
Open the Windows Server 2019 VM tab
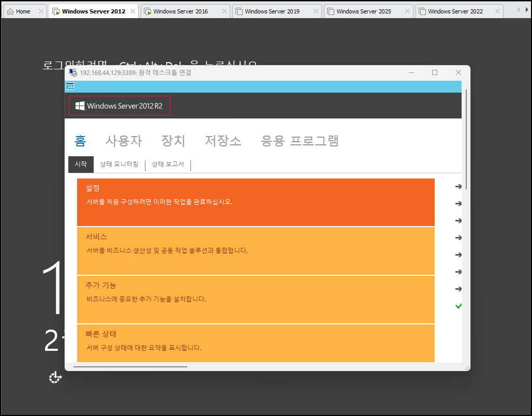[276, 11]
